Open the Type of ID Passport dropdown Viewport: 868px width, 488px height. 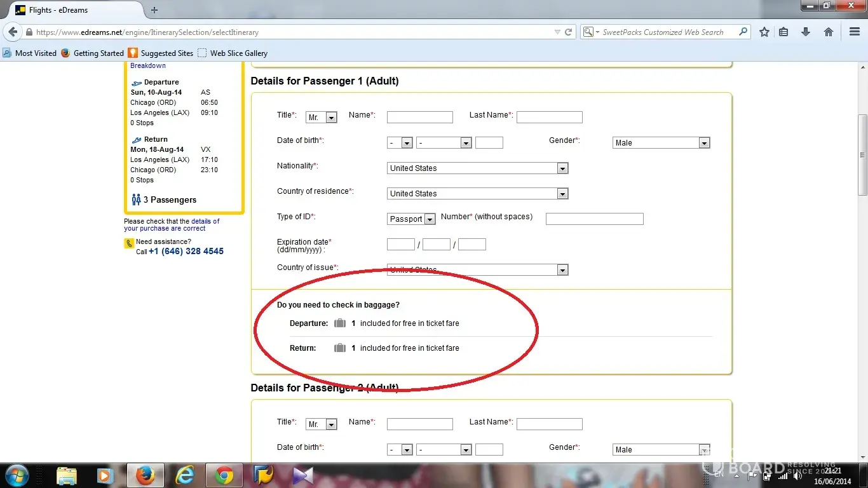click(411, 219)
